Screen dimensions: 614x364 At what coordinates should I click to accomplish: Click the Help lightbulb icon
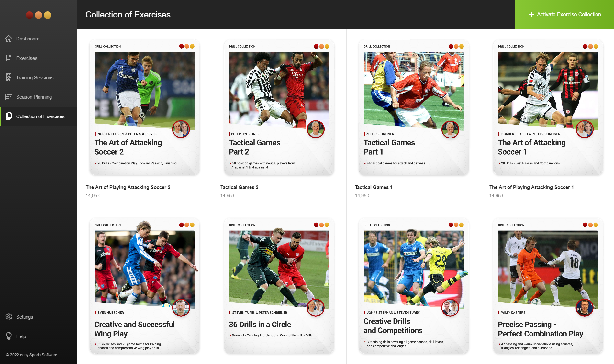tap(9, 336)
